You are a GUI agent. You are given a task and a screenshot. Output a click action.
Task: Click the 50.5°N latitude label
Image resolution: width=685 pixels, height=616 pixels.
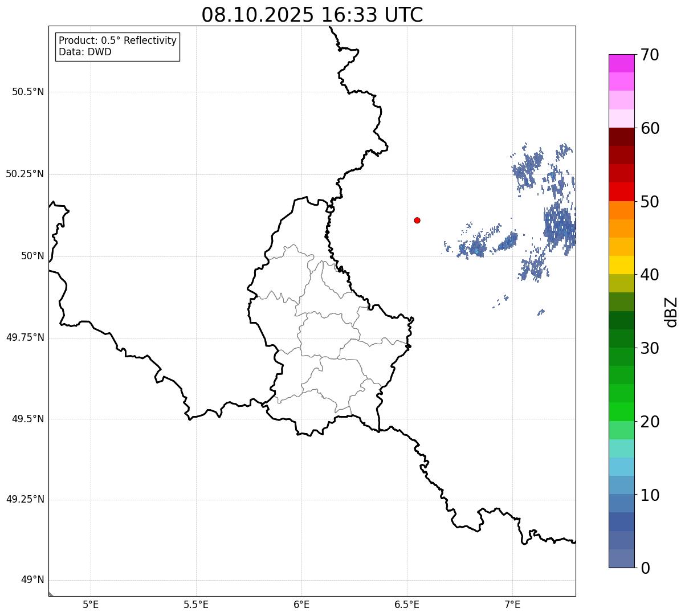point(28,92)
